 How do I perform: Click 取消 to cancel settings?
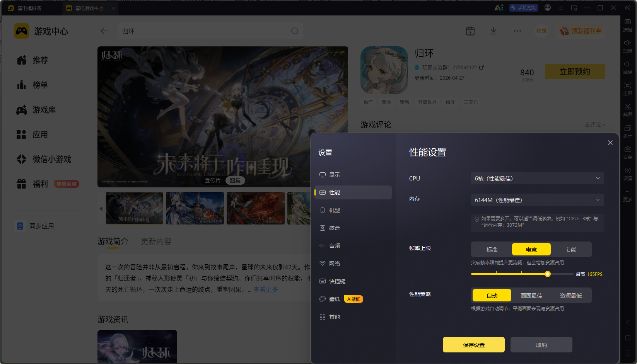541,345
